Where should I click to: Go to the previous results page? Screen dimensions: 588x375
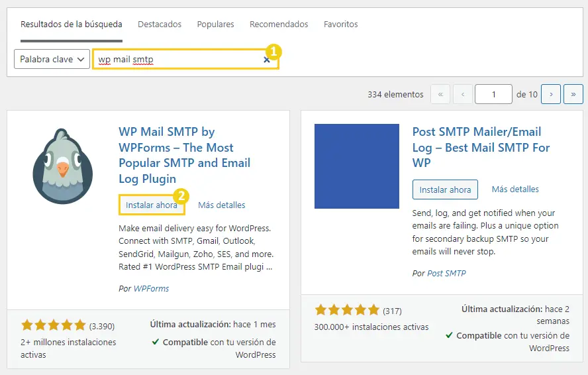(463, 94)
